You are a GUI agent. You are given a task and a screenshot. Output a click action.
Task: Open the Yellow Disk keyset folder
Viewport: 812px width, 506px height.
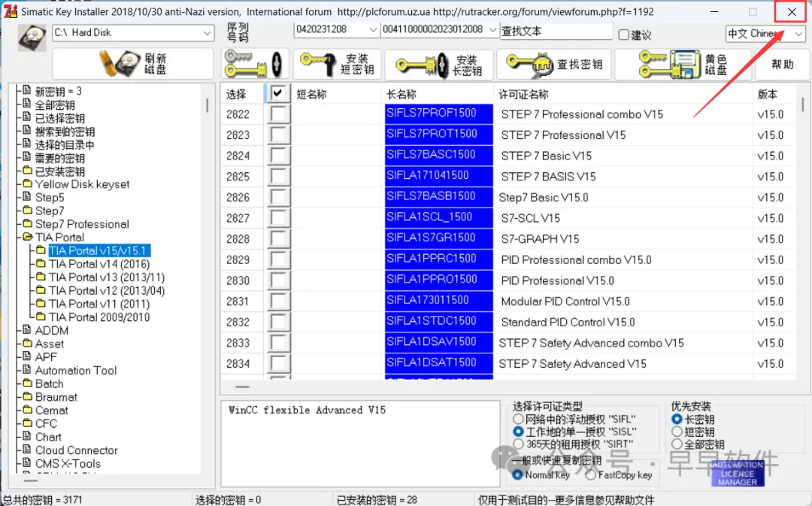[82, 184]
